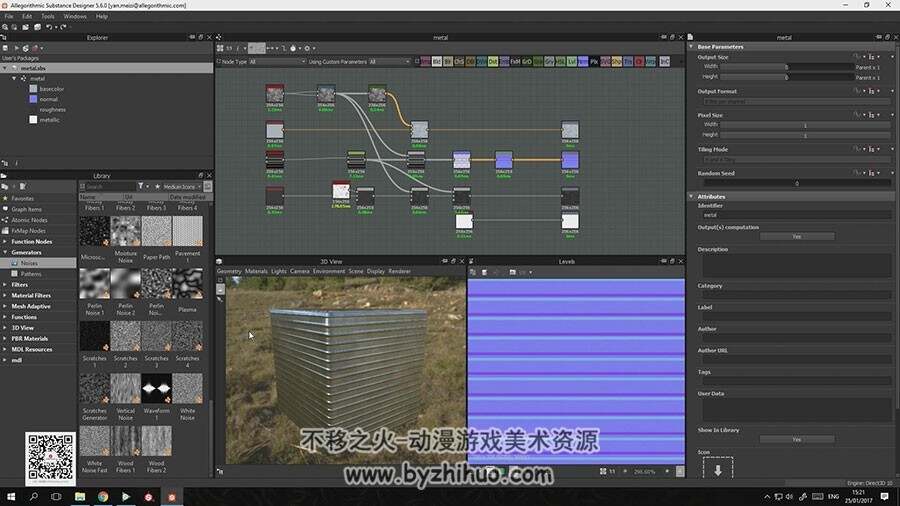Open the Help menu

point(102,17)
